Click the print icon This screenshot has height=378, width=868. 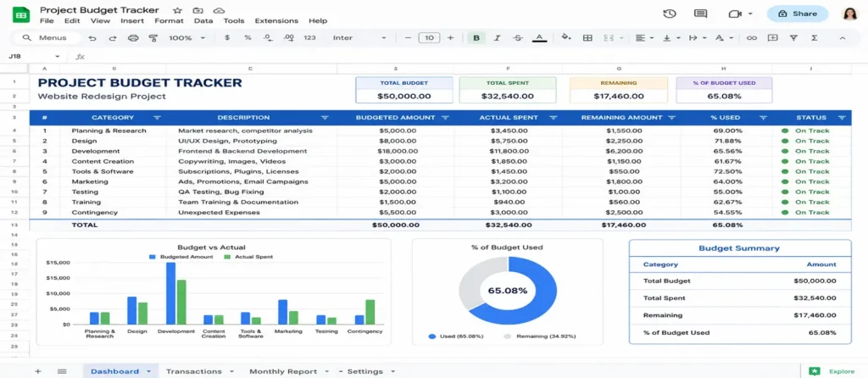point(133,38)
